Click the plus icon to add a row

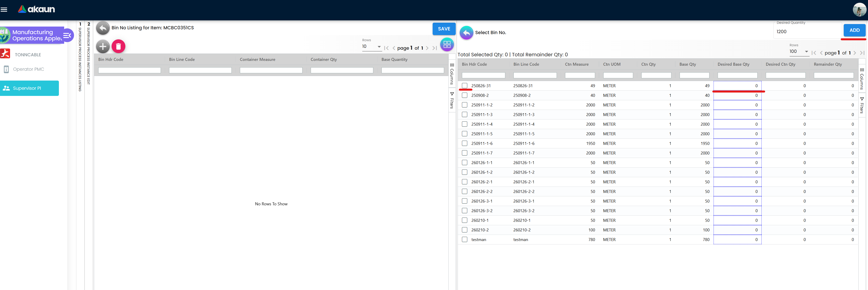tap(103, 46)
